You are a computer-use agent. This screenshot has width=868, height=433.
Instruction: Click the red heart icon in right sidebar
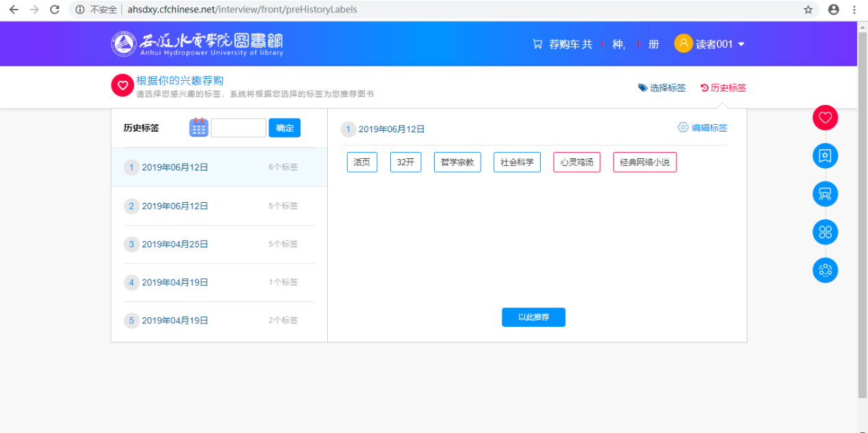pos(825,118)
